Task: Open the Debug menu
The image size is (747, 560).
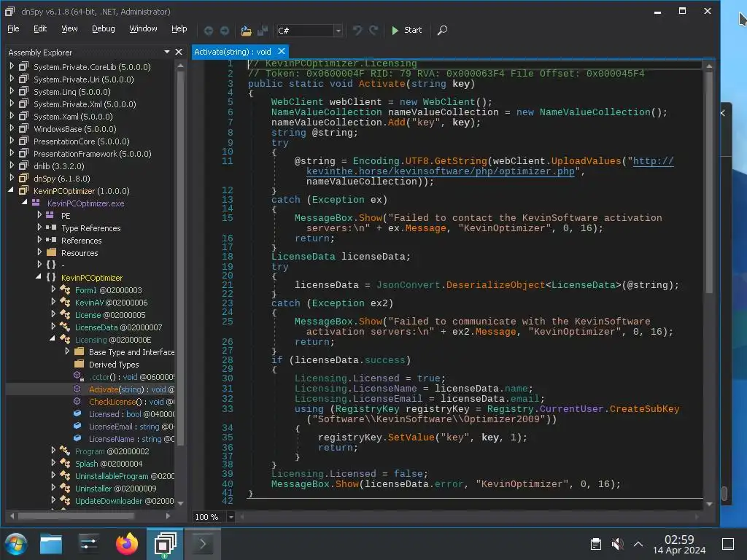Action: tap(104, 28)
